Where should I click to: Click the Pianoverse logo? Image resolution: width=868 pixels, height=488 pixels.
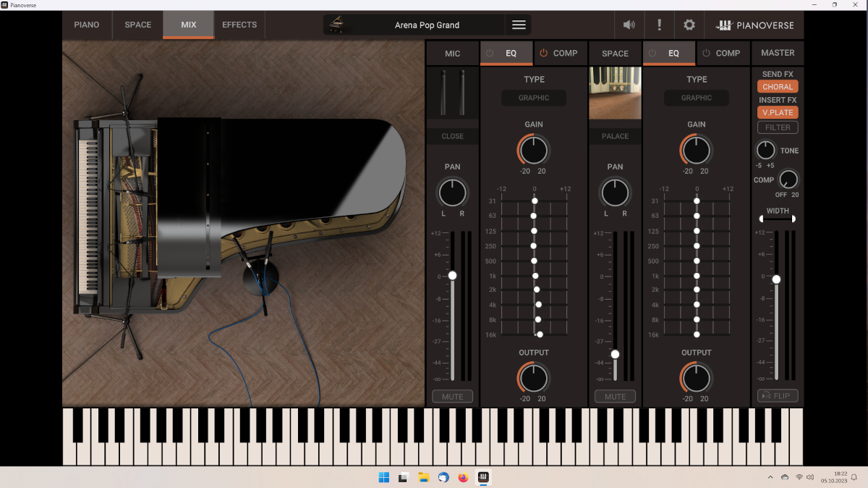[x=754, y=25]
